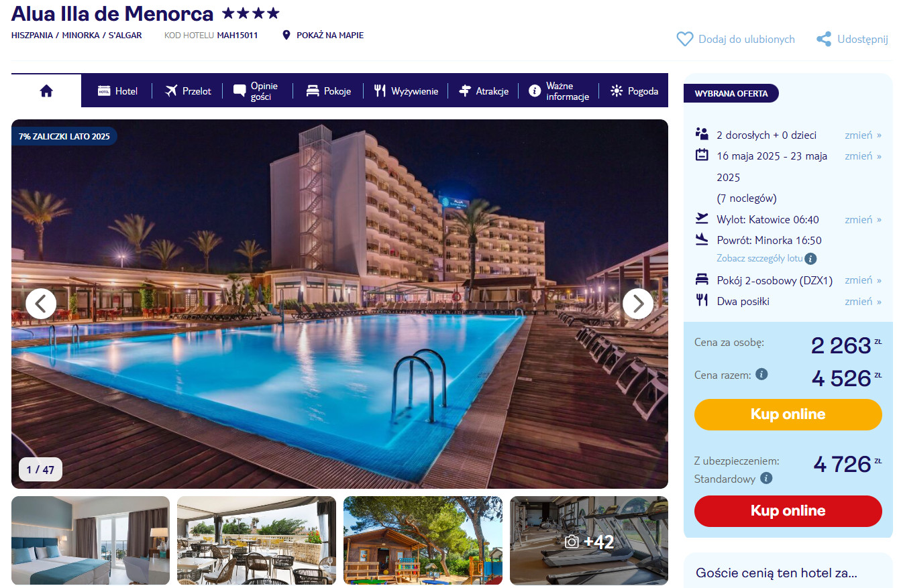Go to previous photo with left arrow
The height and width of the screenshot is (588, 897).
click(41, 304)
